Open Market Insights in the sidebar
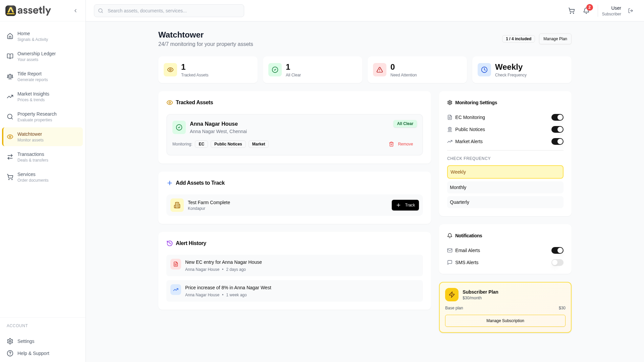The image size is (644, 362). click(x=33, y=97)
